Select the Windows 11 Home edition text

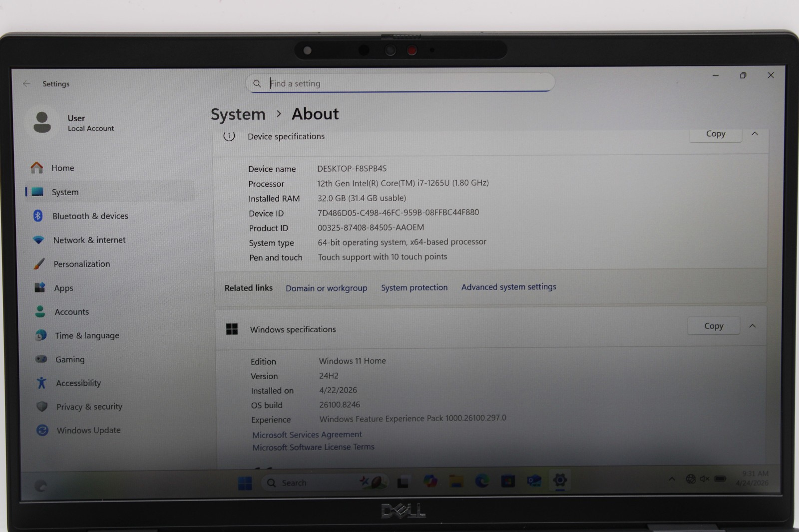tap(352, 361)
